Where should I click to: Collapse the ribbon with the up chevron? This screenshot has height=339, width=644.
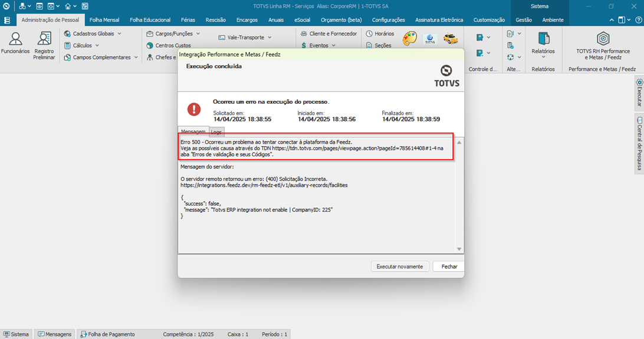click(612, 19)
